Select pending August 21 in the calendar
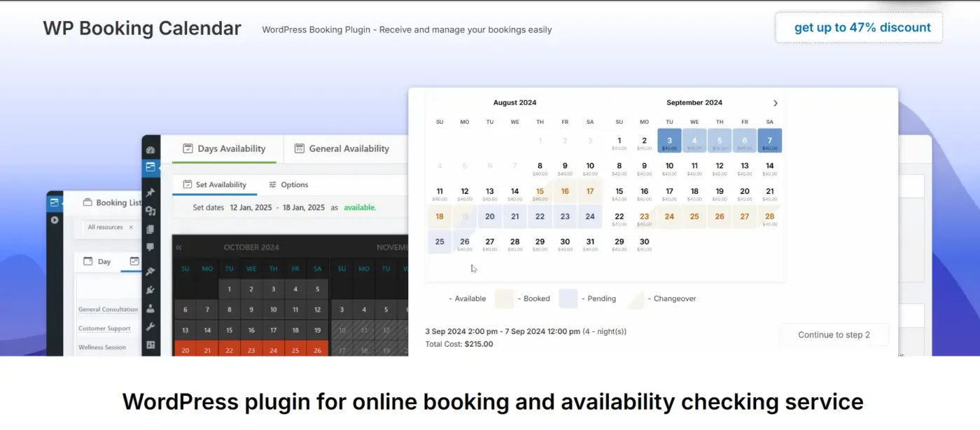 [x=514, y=217]
